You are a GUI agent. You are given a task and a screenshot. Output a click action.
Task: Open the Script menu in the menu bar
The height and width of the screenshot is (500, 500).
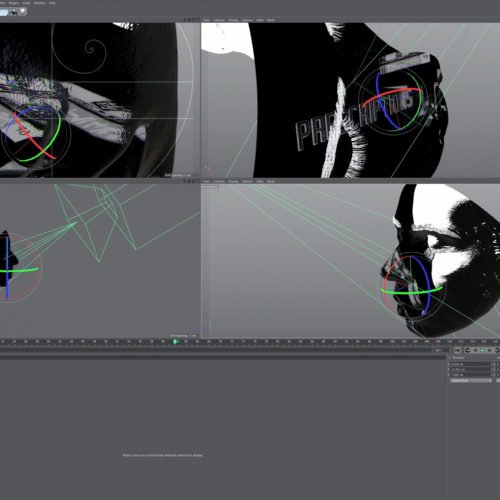(26, 3)
